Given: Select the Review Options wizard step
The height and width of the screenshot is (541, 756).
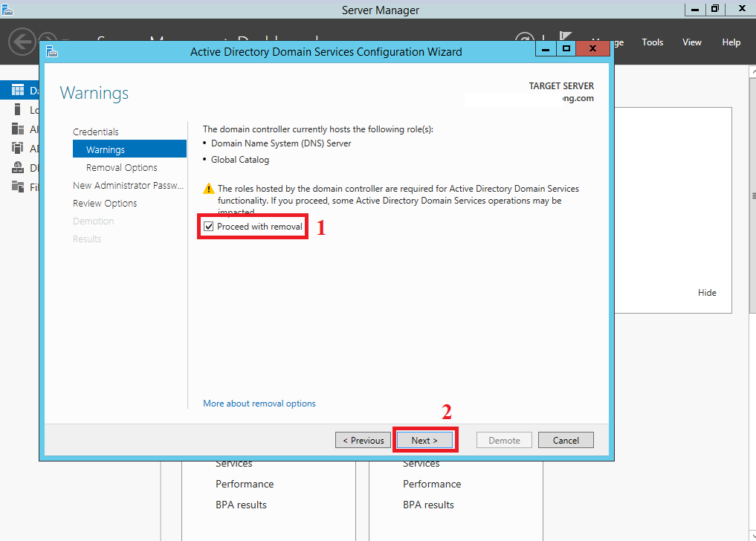Looking at the screenshot, I should (x=105, y=203).
